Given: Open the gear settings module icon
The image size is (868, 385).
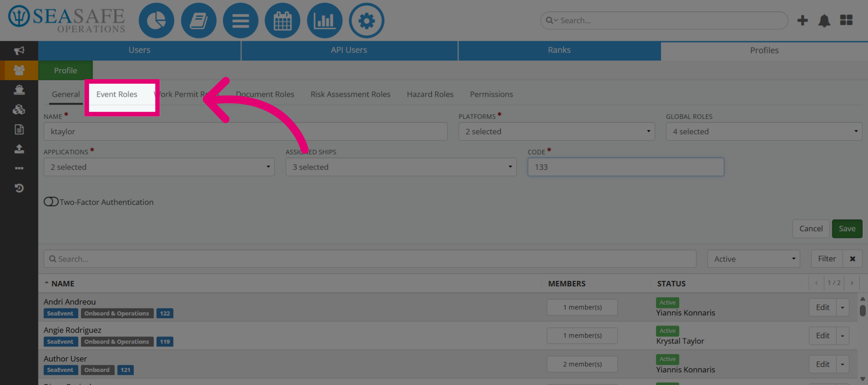Looking at the screenshot, I should pyautogui.click(x=367, y=21).
